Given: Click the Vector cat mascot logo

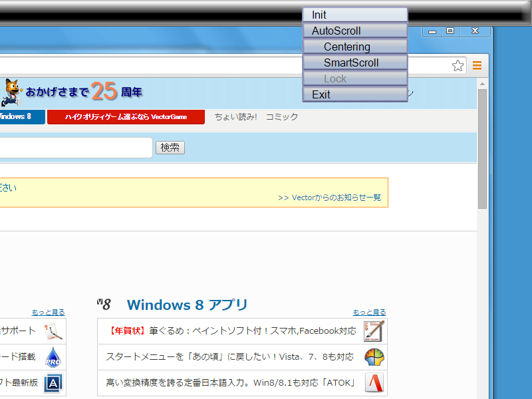Looking at the screenshot, I should pyautogui.click(x=11, y=92).
